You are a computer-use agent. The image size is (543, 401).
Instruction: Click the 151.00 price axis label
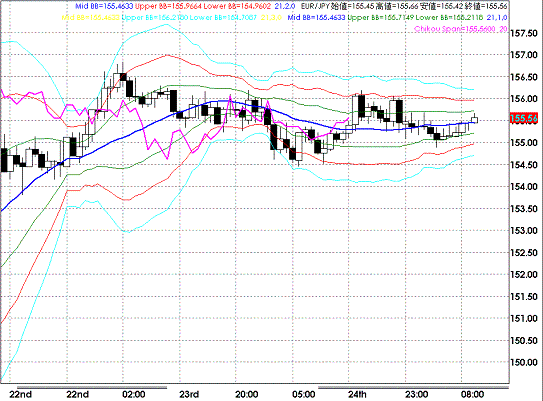click(x=524, y=318)
